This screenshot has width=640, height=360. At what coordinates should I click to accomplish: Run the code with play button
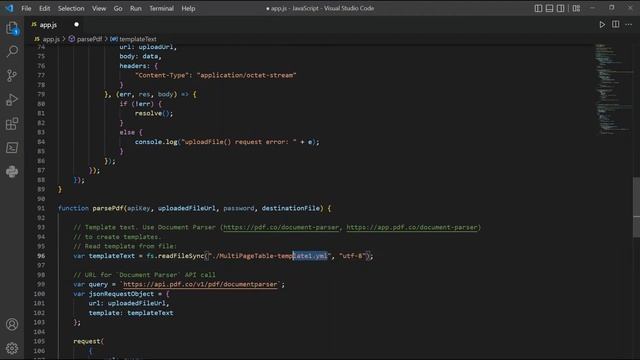coord(602,24)
